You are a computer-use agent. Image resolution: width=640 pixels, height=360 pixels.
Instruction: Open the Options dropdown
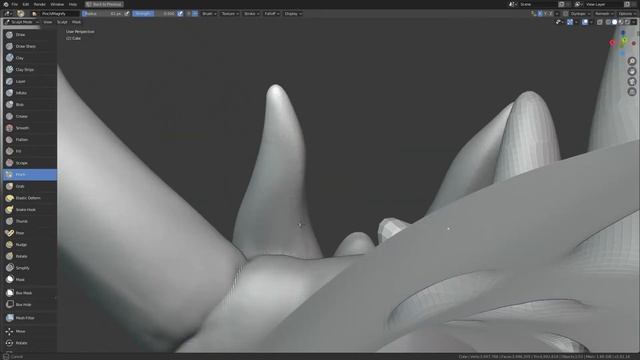pyautogui.click(x=627, y=13)
